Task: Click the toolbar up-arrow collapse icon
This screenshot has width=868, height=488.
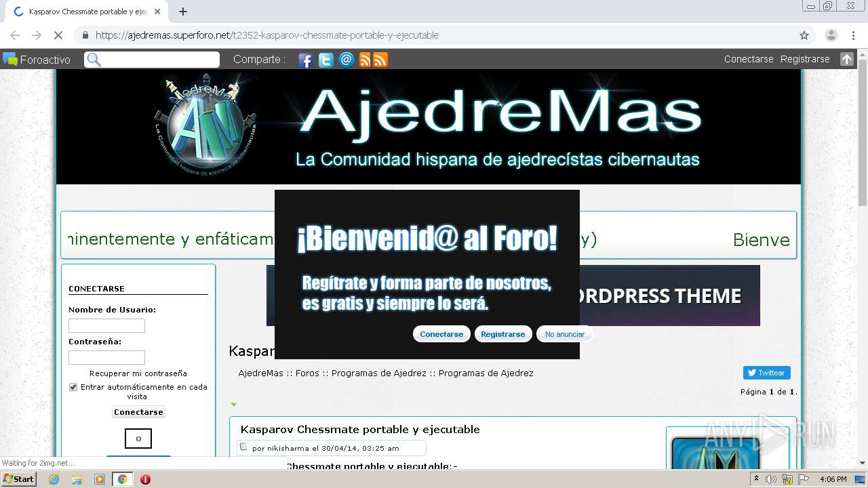Action: (847, 59)
